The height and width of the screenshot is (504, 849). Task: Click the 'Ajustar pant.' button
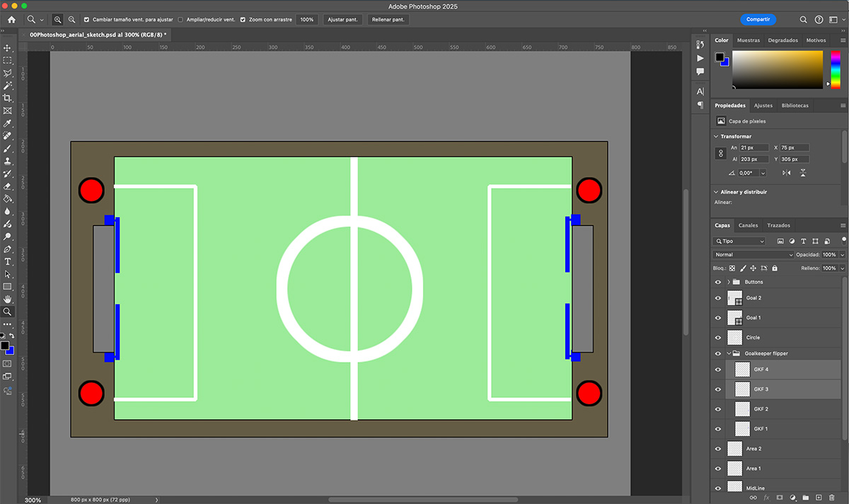tap(342, 20)
